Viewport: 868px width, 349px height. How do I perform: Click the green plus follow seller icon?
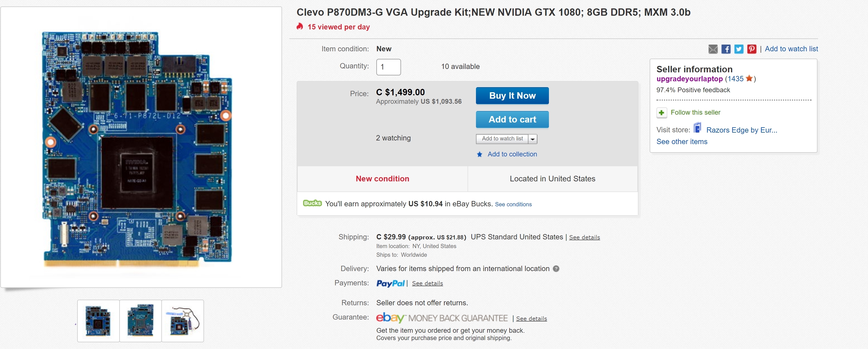point(661,113)
